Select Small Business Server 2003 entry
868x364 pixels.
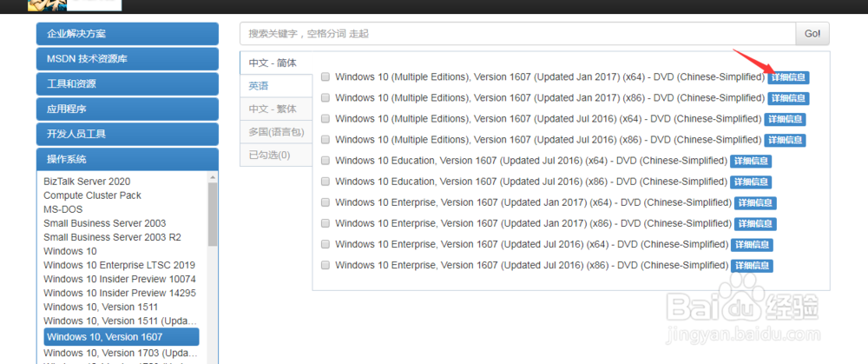point(105,223)
